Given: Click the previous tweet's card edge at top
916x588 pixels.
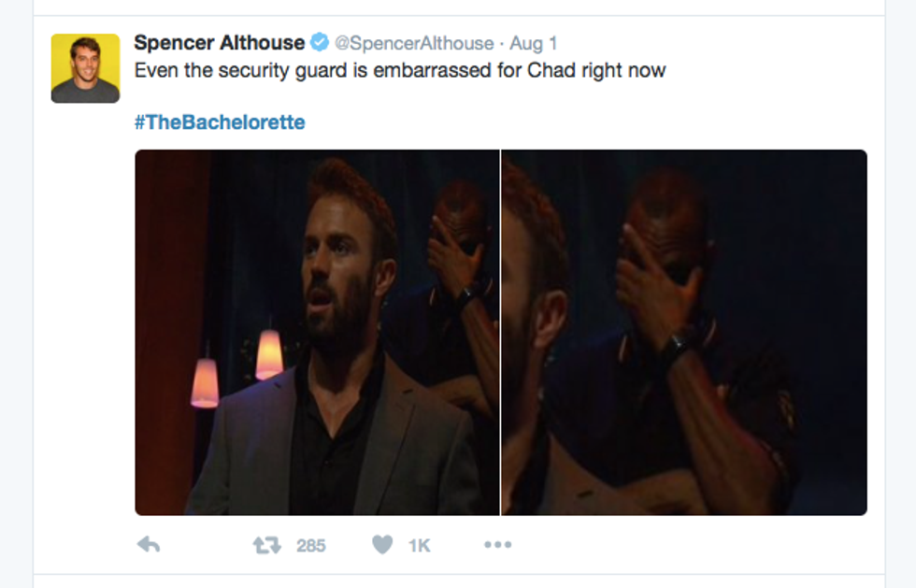Looking at the screenshot, I should click(x=459, y=7).
